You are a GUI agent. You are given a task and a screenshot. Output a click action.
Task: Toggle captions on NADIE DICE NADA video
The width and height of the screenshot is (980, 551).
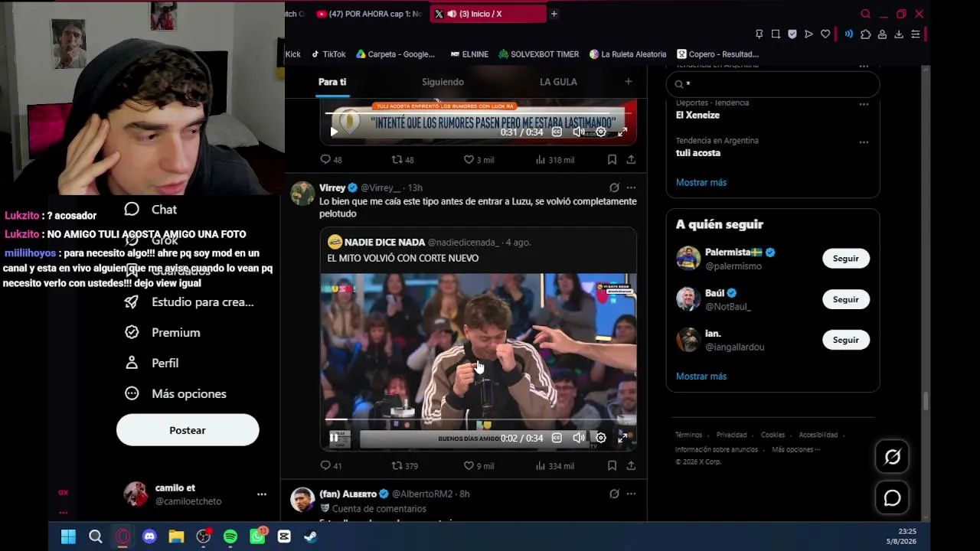[557, 438]
